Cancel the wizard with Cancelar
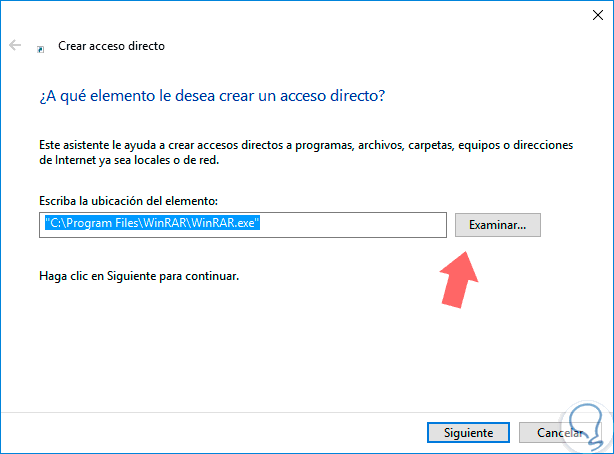The width and height of the screenshot is (614, 454). pyautogui.click(x=559, y=433)
